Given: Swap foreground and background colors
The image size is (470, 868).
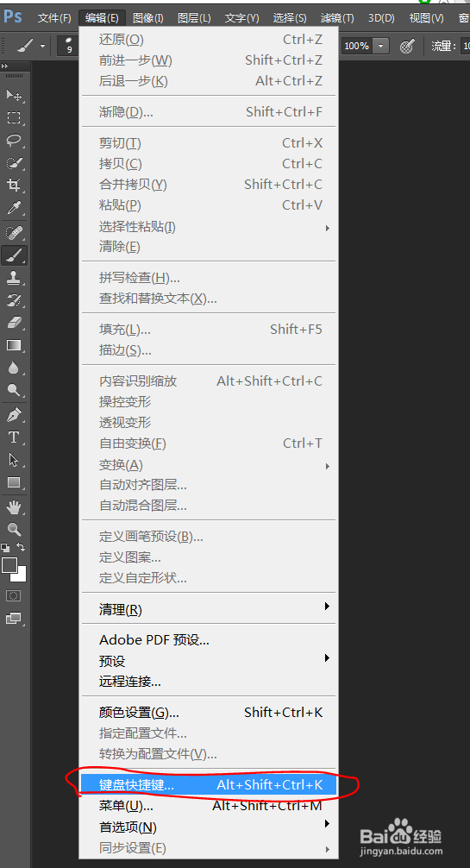Looking at the screenshot, I should [21, 547].
